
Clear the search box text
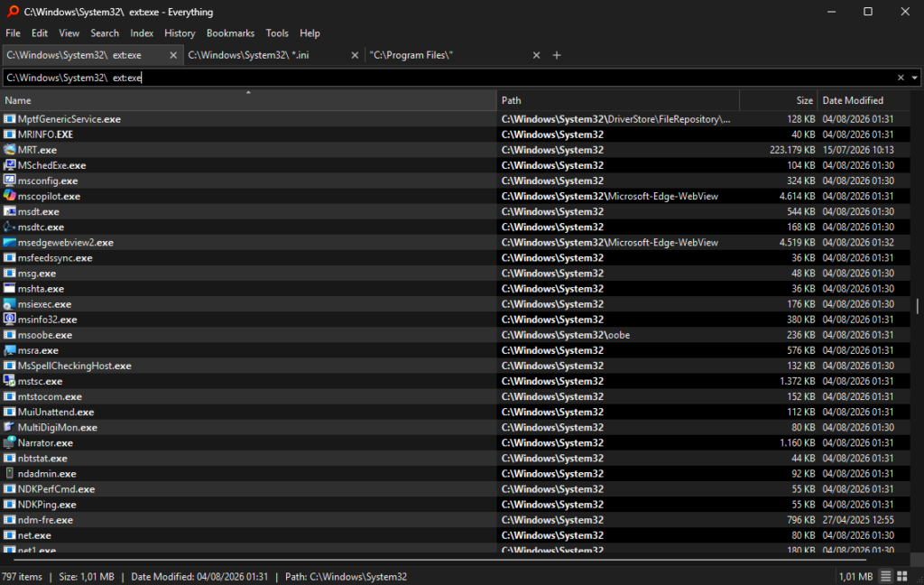901,78
